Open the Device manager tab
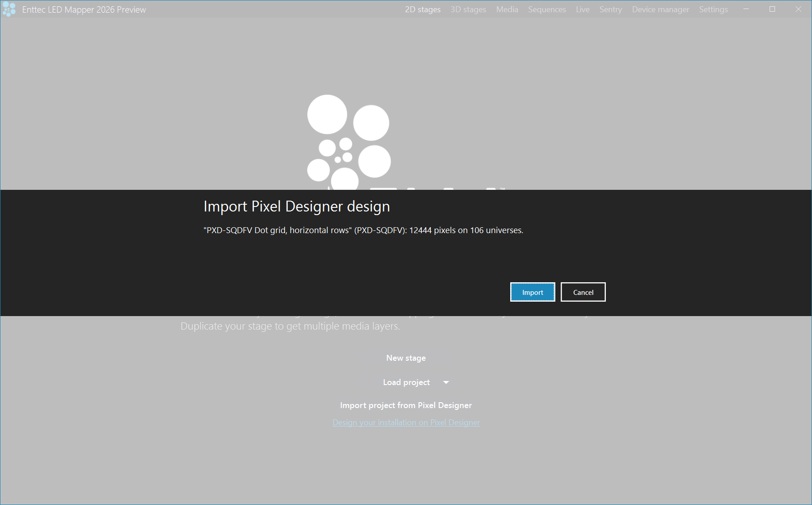Viewport: 812px width, 505px height. click(660, 9)
